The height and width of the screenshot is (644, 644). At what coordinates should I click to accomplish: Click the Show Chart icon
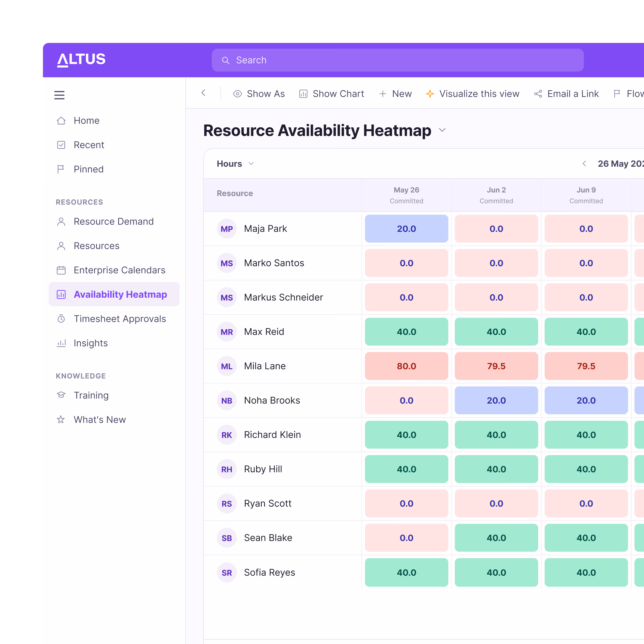[x=303, y=94]
